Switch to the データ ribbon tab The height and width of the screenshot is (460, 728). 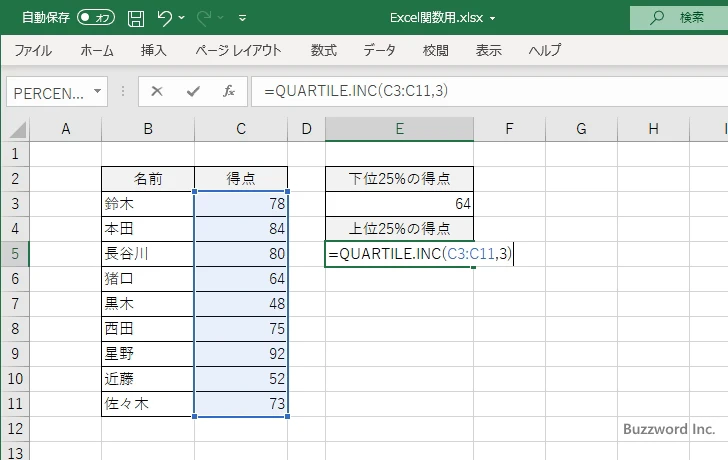(x=379, y=50)
